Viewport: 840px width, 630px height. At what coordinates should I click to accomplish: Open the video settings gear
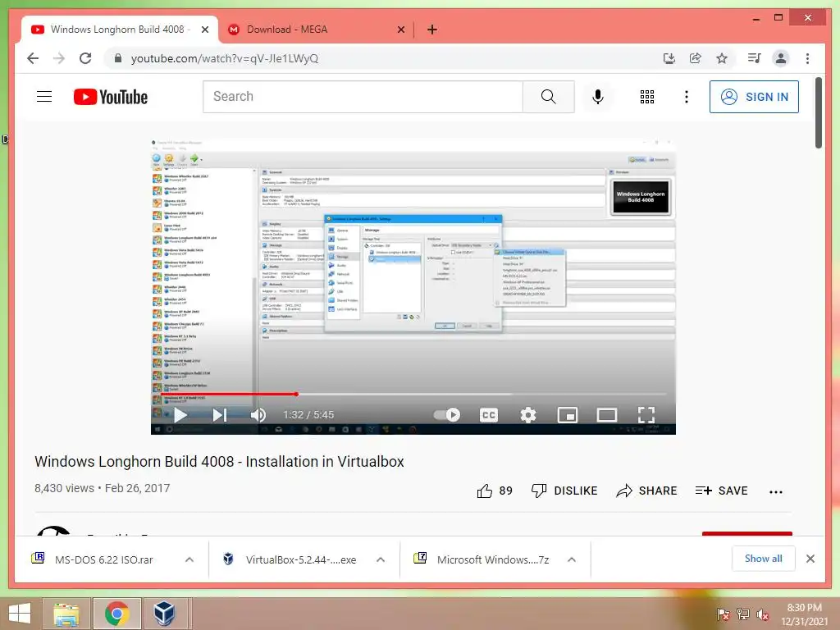click(x=528, y=415)
